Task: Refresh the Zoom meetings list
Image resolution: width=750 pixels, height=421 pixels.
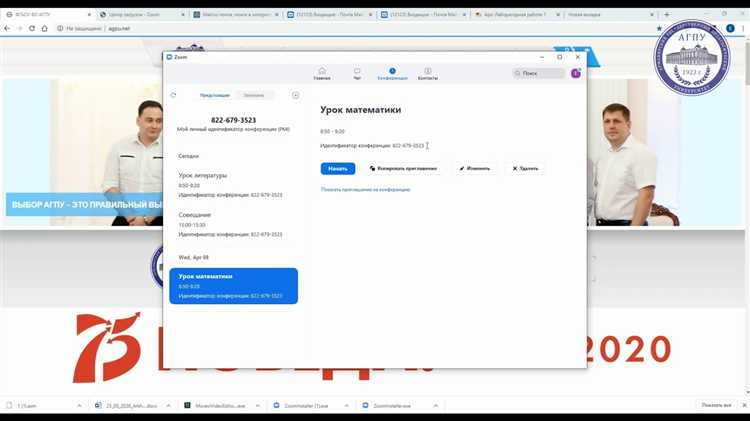Action: tap(173, 95)
